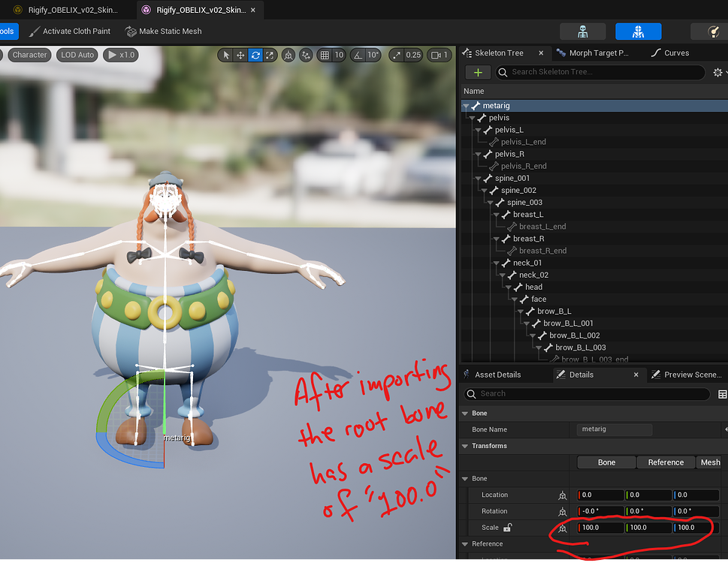Open camera speed setting
The height and width of the screenshot is (563, 728).
tap(440, 56)
